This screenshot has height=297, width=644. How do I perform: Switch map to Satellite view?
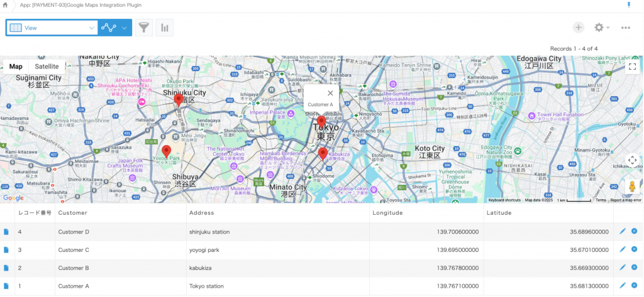point(47,67)
